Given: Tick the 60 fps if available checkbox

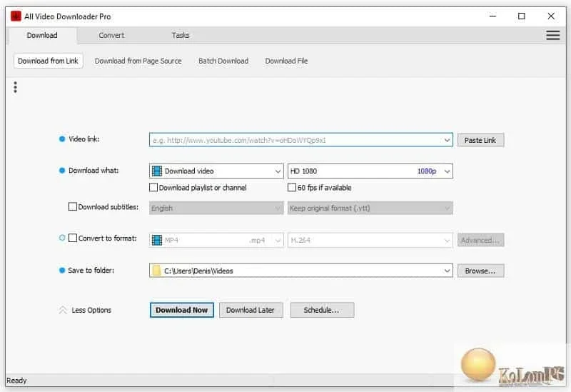Looking at the screenshot, I should point(292,187).
